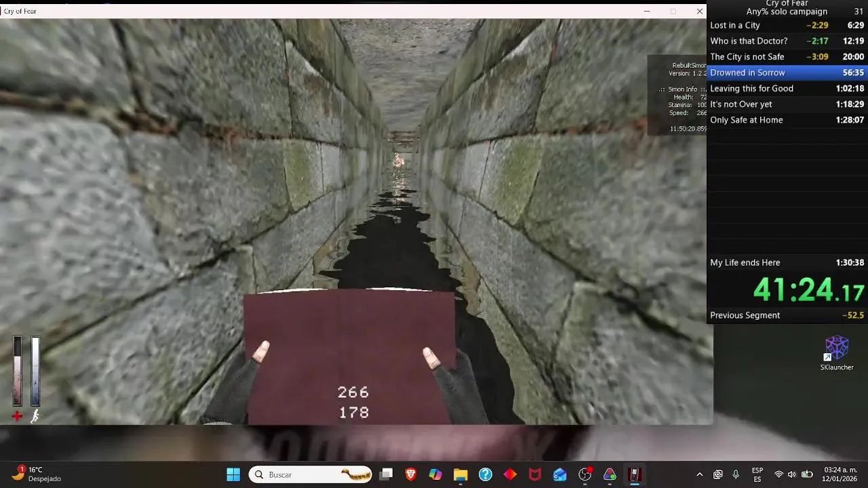
Task: Open the blue envelope mail app
Action: pyautogui.click(x=559, y=474)
